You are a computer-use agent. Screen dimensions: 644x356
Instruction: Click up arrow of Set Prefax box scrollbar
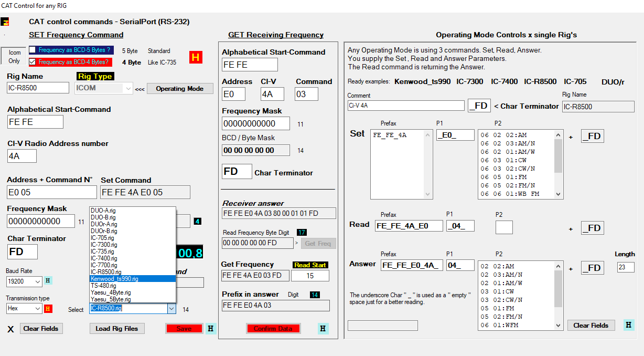click(x=428, y=134)
